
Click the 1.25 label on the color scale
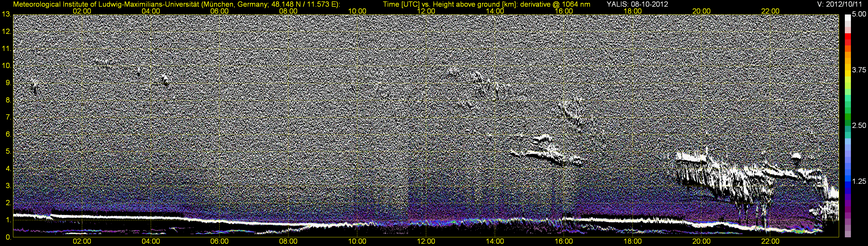(x=859, y=181)
